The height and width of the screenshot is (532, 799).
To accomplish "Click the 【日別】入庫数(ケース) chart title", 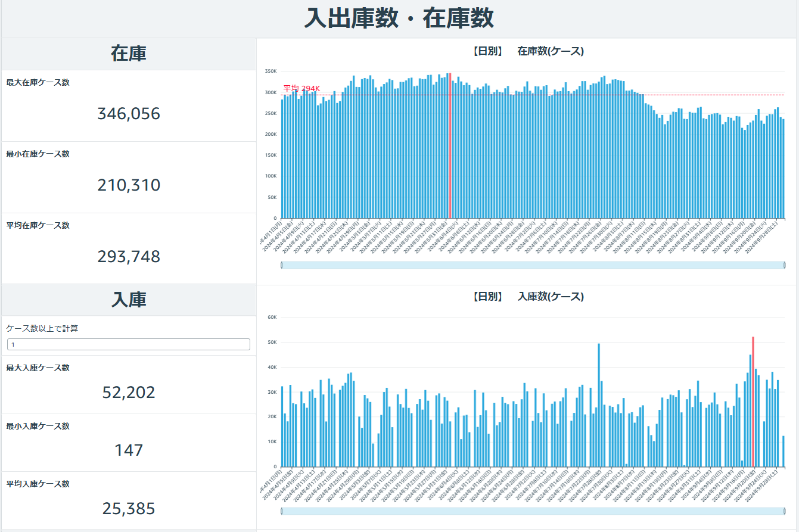I will [527, 297].
